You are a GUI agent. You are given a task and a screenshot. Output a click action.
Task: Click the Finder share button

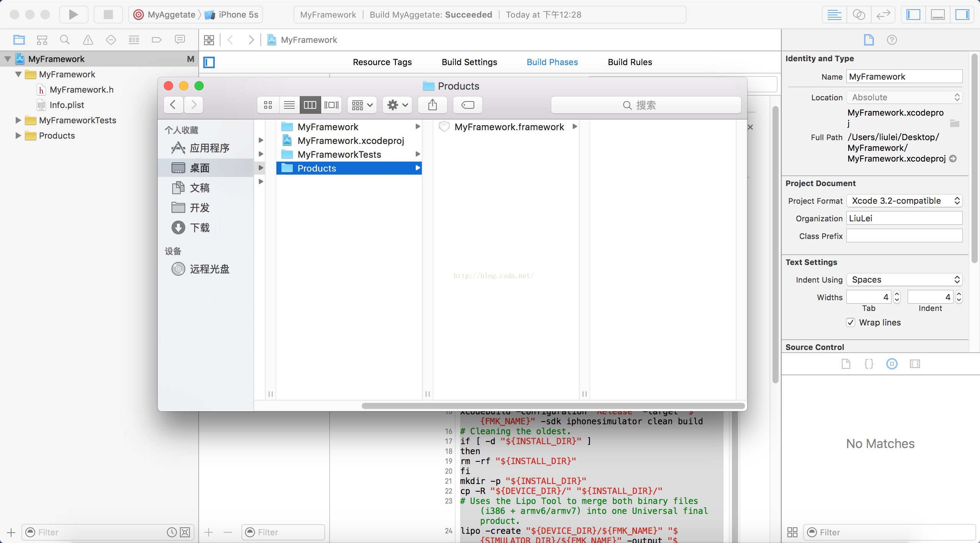click(433, 105)
